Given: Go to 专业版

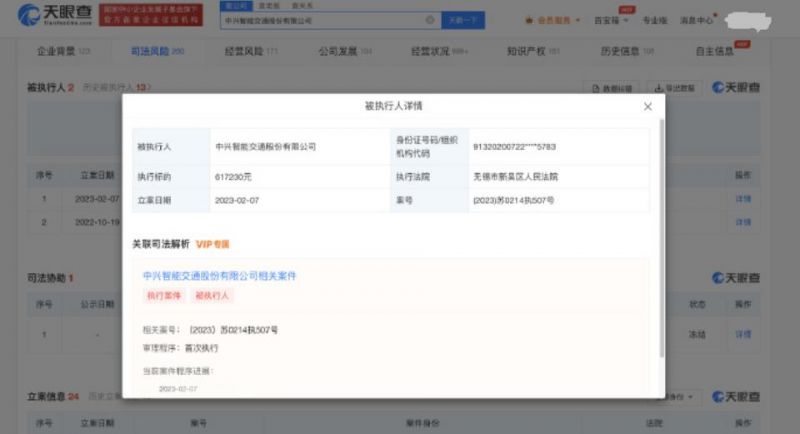Looking at the screenshot, I should coord(655,20).
